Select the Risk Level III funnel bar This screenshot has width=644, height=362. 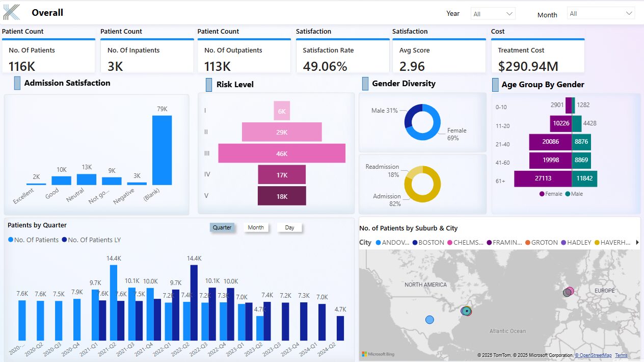click(x=282, y=153)
